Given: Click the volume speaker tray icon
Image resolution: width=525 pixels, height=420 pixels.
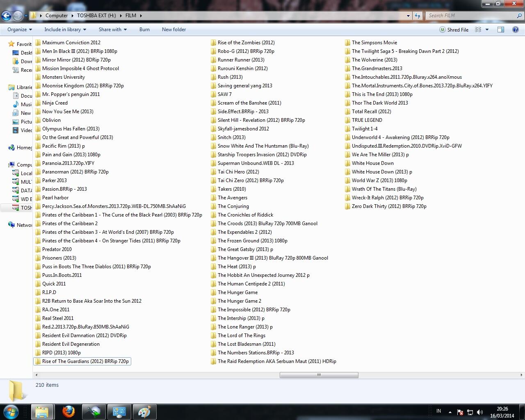Looking at the screenshot, I should [480, 412].
